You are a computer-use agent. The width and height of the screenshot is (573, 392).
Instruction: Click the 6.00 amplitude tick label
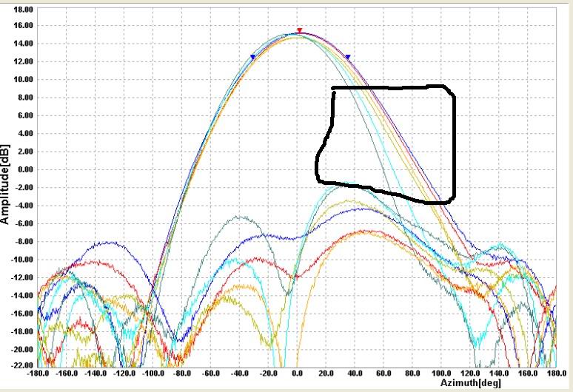(x=25, y=115)
